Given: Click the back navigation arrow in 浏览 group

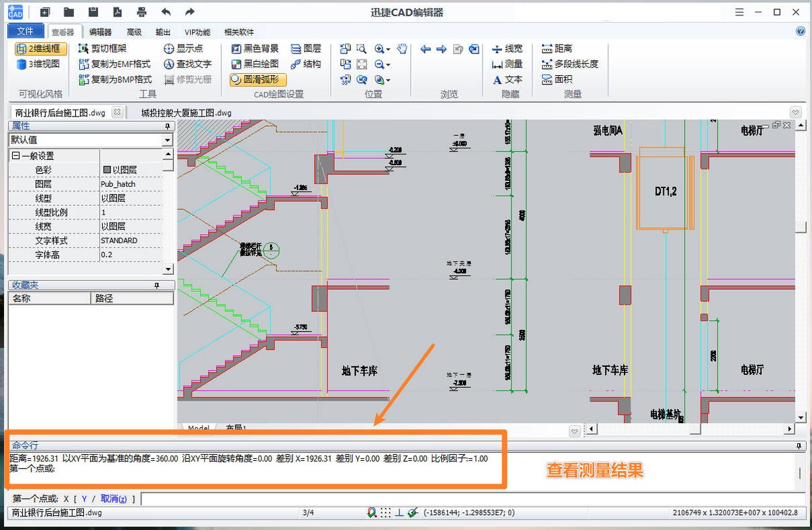Looking at the screenshot, I should click(425, 49).
